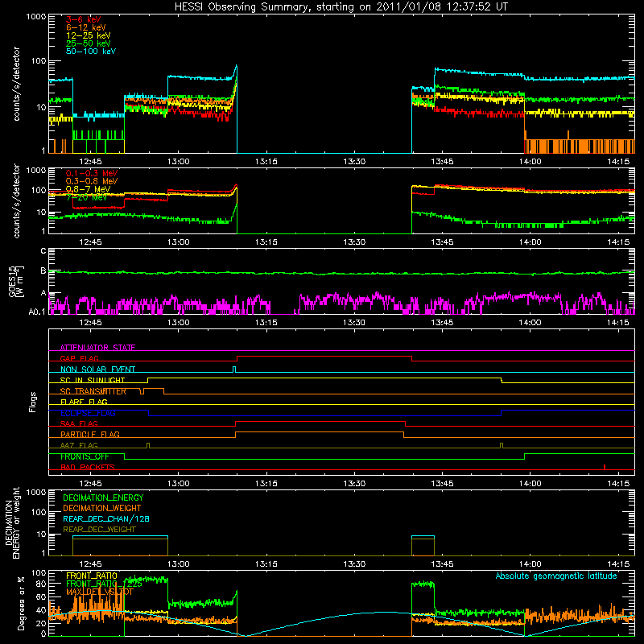
Task: Click the yellow FRONT_RATIO legend label
Action: coord(92,576)
